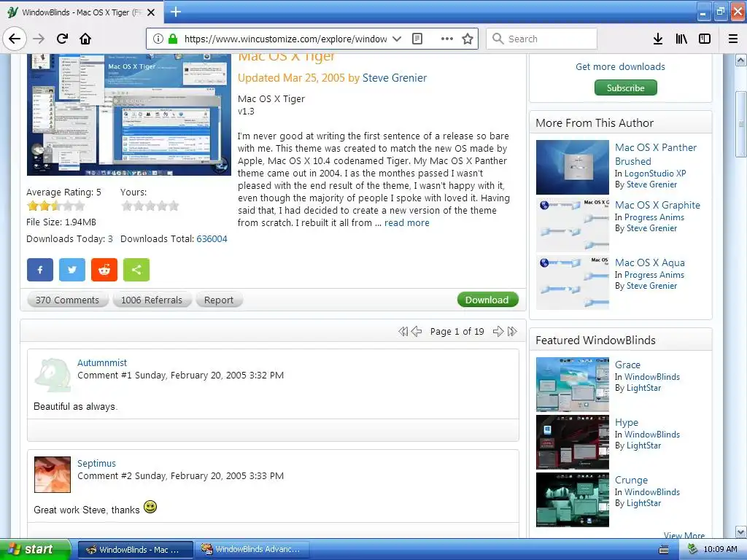
Task: Click the Report button
Action: (x=219, y=300)
